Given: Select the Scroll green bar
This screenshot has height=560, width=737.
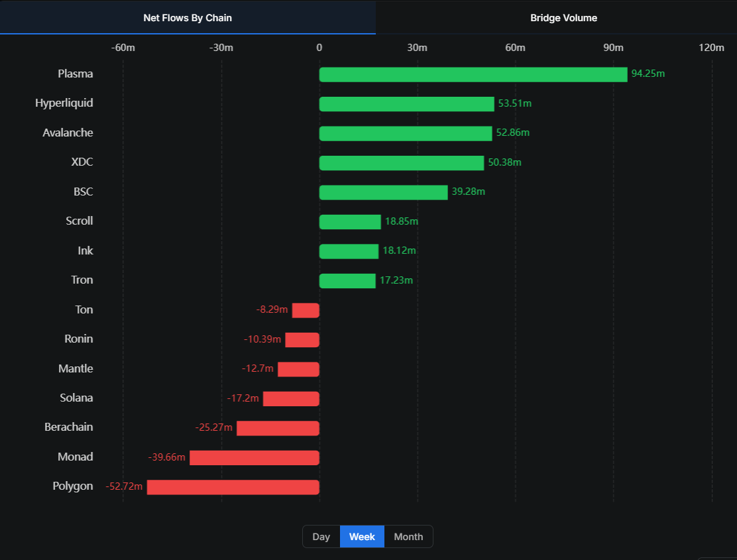Looking at the screenshot, I should (x=350, y=222).
